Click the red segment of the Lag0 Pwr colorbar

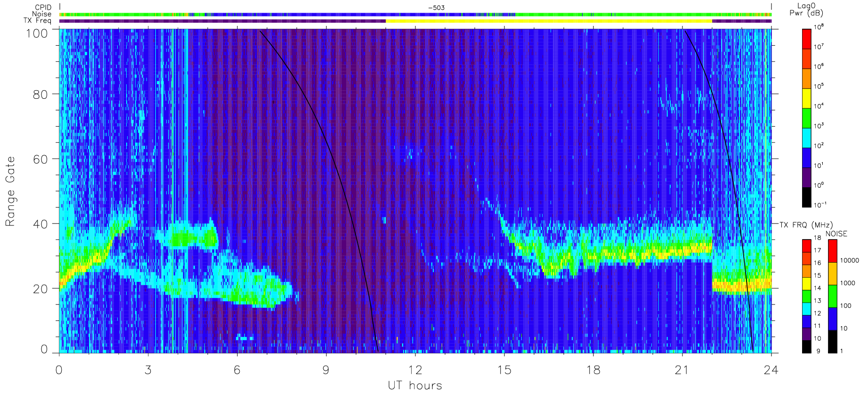tap(806, 39)
